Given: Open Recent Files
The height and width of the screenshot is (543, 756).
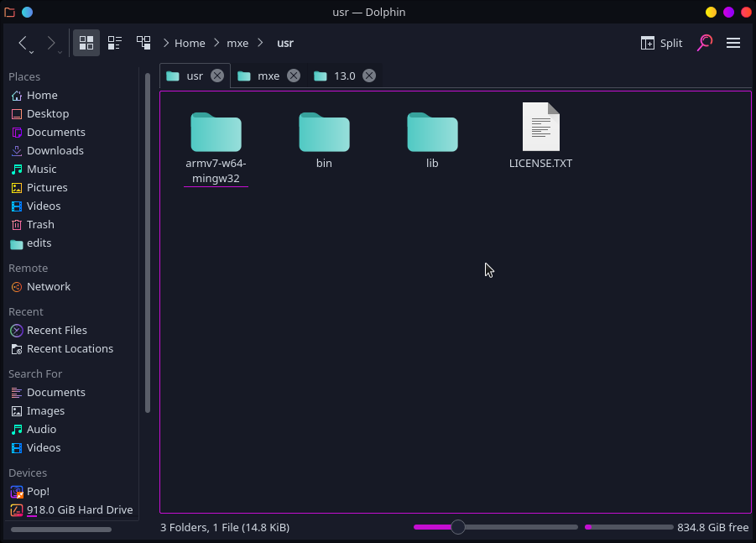Looking at the screenshot, I should coord(71,331).
